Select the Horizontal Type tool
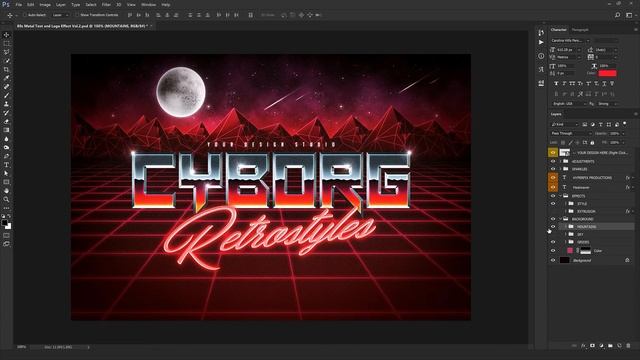 tap(6, 165)
